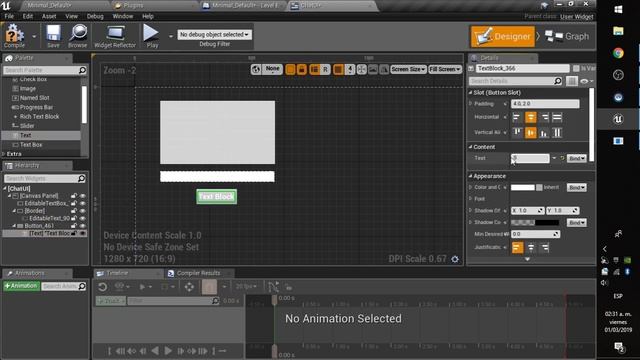Open the File menu

[x=9, y=16]
